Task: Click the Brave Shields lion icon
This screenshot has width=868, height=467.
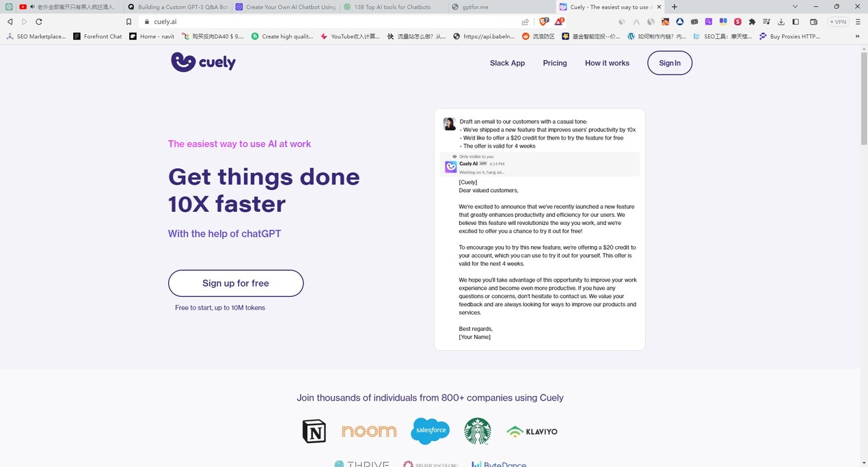Action: coord(544,22)
